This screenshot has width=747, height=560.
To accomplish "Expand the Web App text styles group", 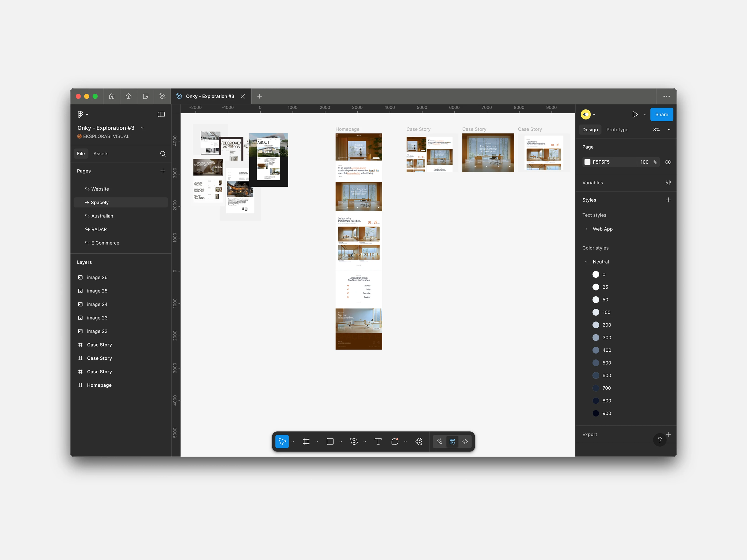I will 586,229.
